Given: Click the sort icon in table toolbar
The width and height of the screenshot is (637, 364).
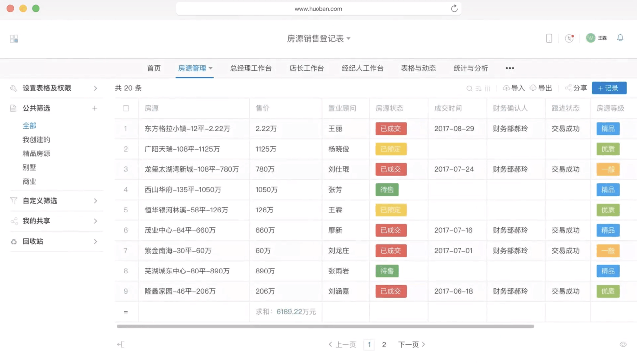Looking at the screenshot, I should tap(478, 88).
